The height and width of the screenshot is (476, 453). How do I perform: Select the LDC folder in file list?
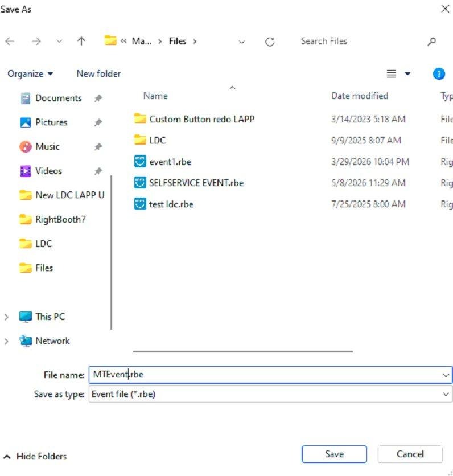pyautogui.click(x=158, y=141)
